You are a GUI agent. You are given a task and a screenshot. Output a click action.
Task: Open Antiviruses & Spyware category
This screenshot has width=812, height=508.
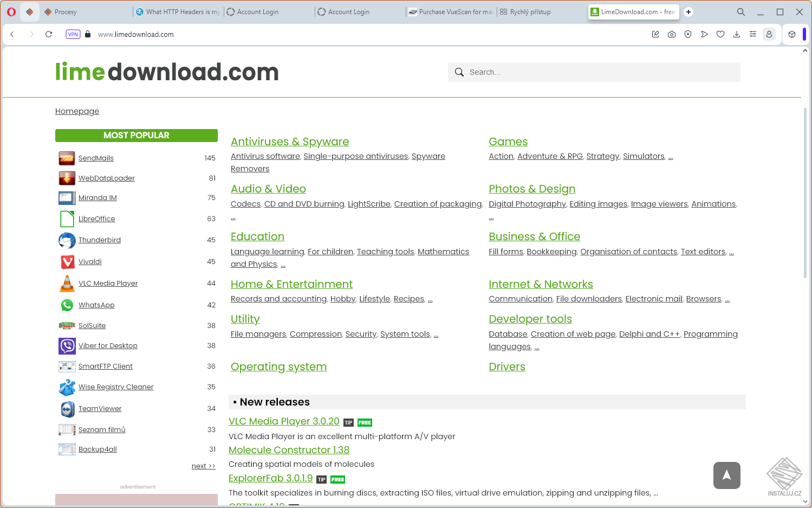point(290,142)
